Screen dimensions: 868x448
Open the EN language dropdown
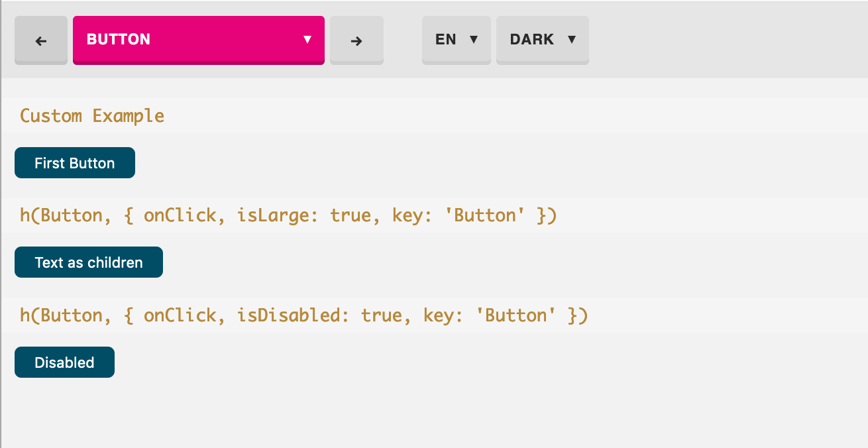456,40
